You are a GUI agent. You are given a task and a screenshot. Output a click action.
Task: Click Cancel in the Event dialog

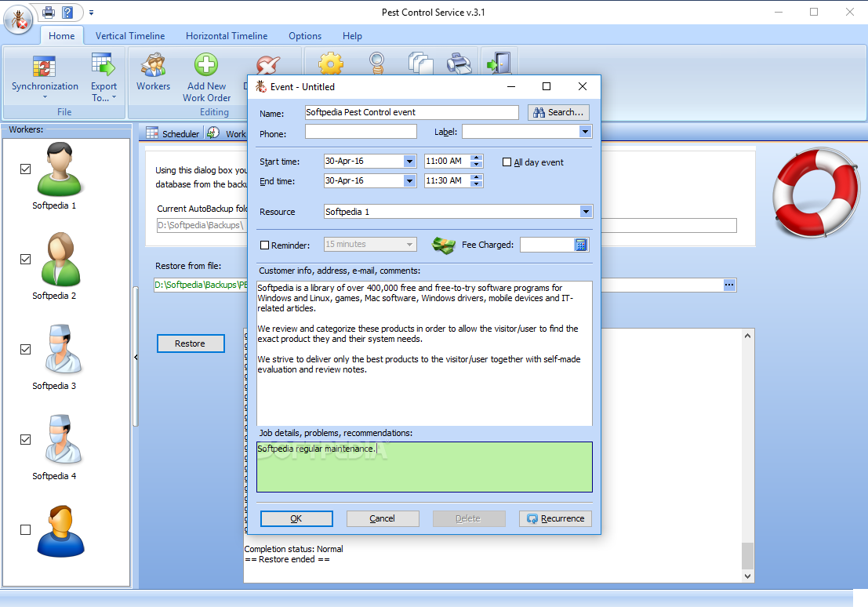382,518
